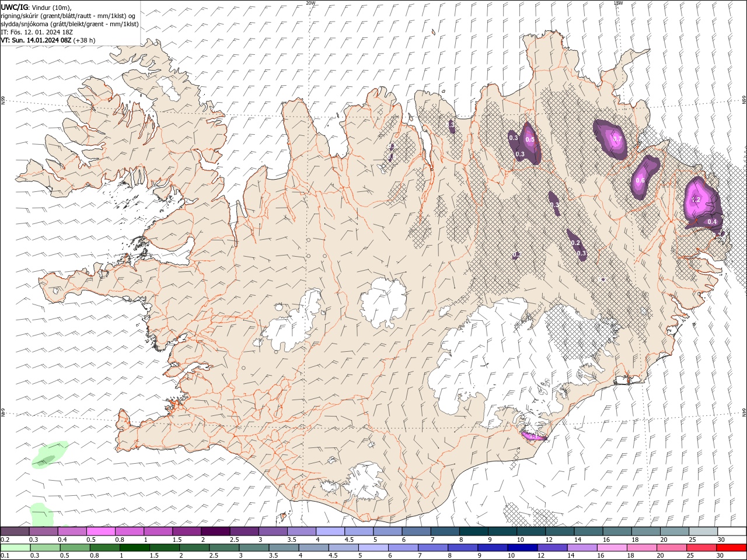
Task: Click bottom legend pale green swatch between 0.1 and 0.3
Action: click(15, 548)
